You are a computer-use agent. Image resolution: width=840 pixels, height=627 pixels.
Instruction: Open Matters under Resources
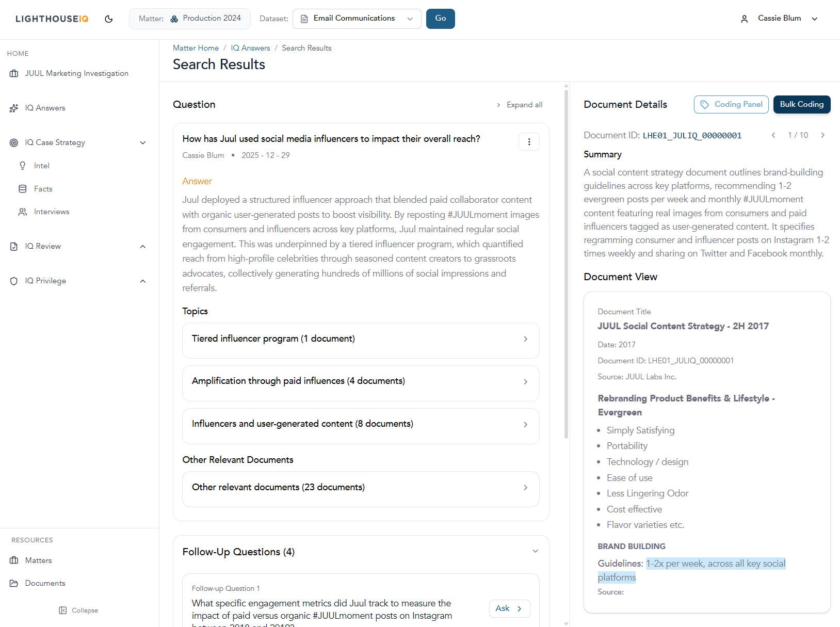(x=38, y=560)
